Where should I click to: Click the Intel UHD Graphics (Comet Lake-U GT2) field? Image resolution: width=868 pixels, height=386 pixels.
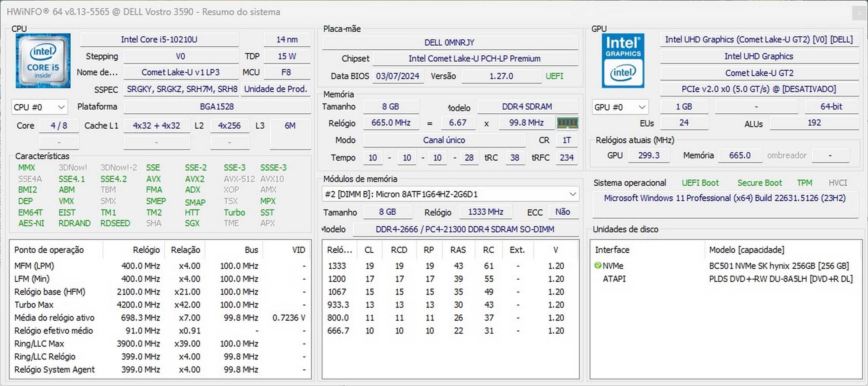tap(759, 39)
